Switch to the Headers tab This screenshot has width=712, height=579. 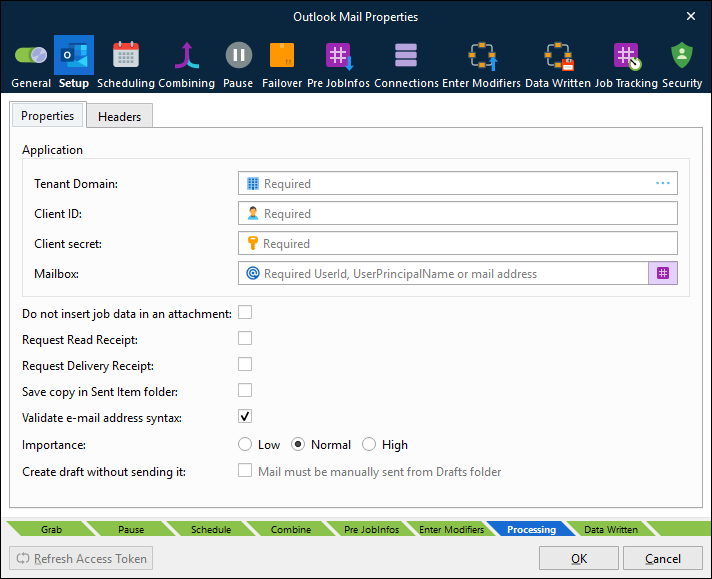click(119, 116)
